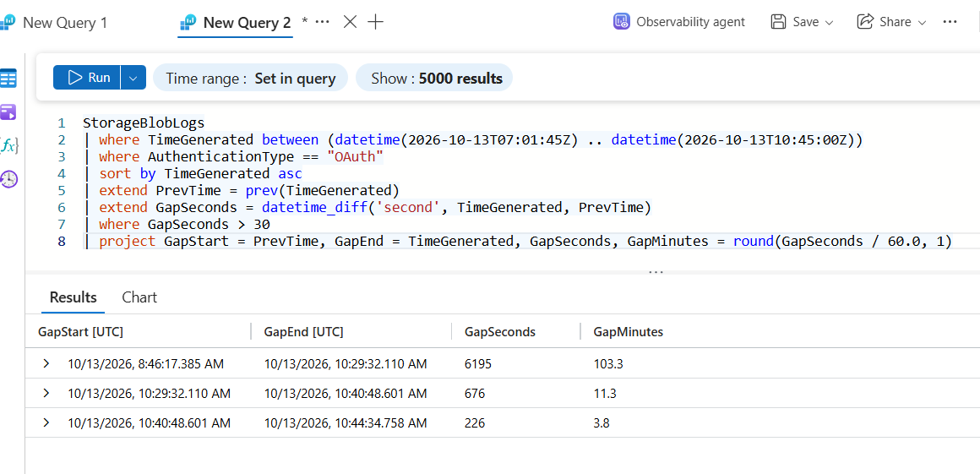
Task: Run the query
Action: (87, 78)
